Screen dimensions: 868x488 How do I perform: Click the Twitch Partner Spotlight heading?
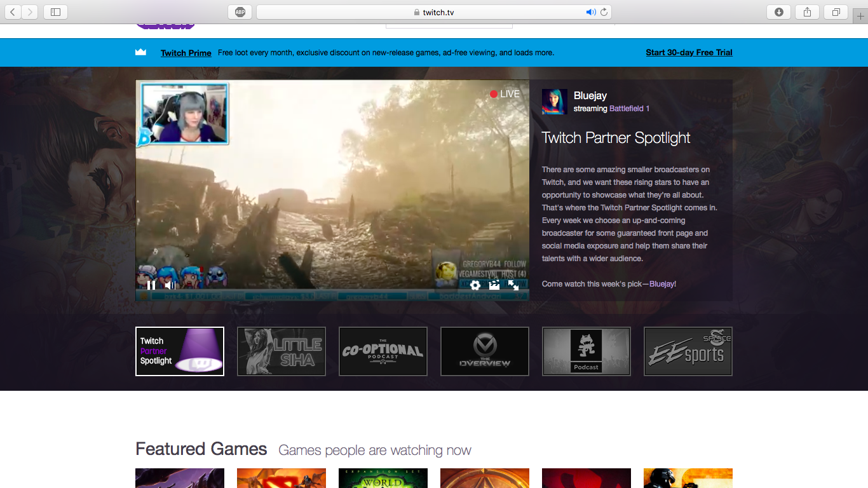click(616, 138)
